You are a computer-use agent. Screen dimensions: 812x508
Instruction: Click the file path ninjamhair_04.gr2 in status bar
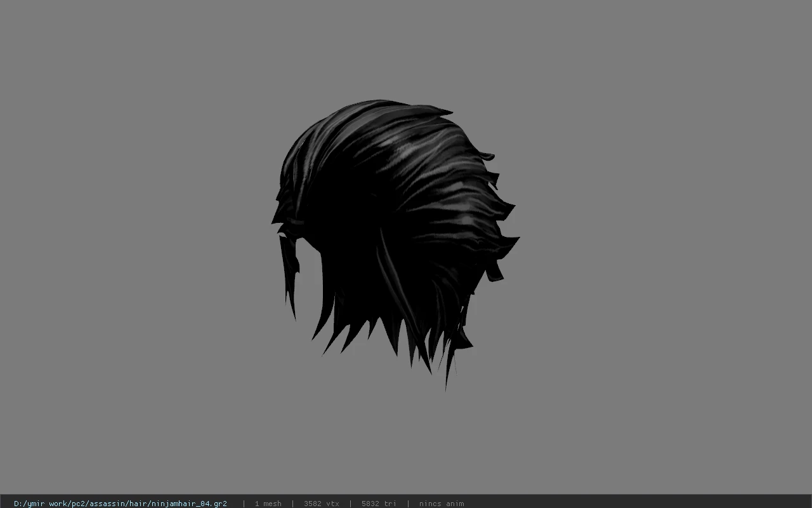tap(121, 504)
